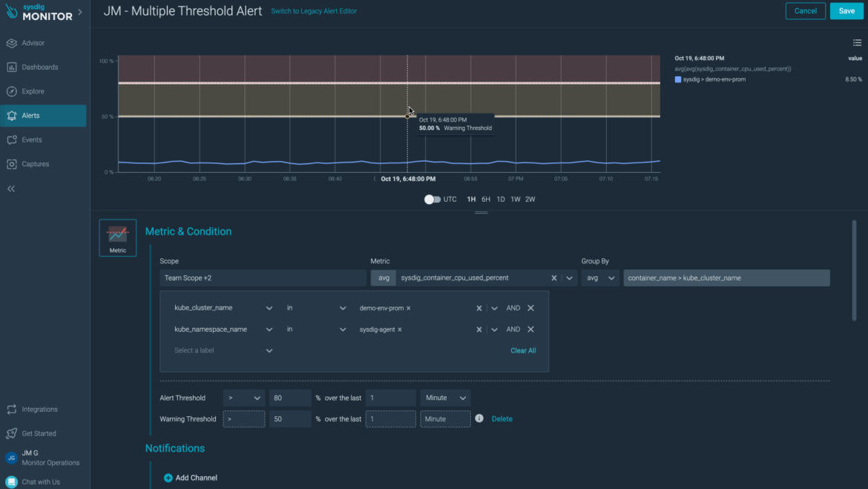Click the container_name > kube_cluster_name field
868x489 pixels.
coord(726,278)
